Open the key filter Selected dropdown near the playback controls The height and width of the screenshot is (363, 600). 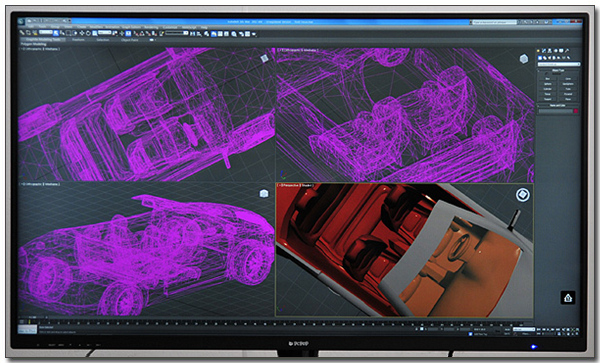[x=524, y=329]
